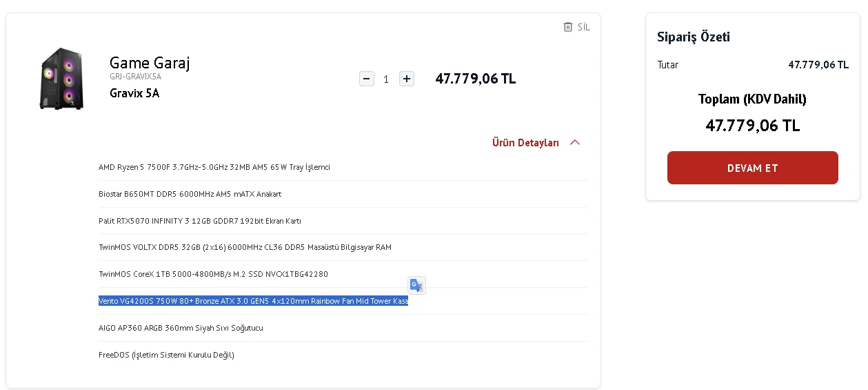Select the Palit RTX5070 INFINITY 3 row
Viewport: 868px width, 390px height.
(x=343, y=221)
